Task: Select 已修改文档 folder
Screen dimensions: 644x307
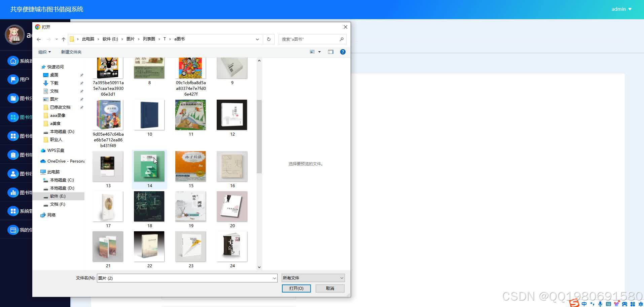Action: [60, 107]
